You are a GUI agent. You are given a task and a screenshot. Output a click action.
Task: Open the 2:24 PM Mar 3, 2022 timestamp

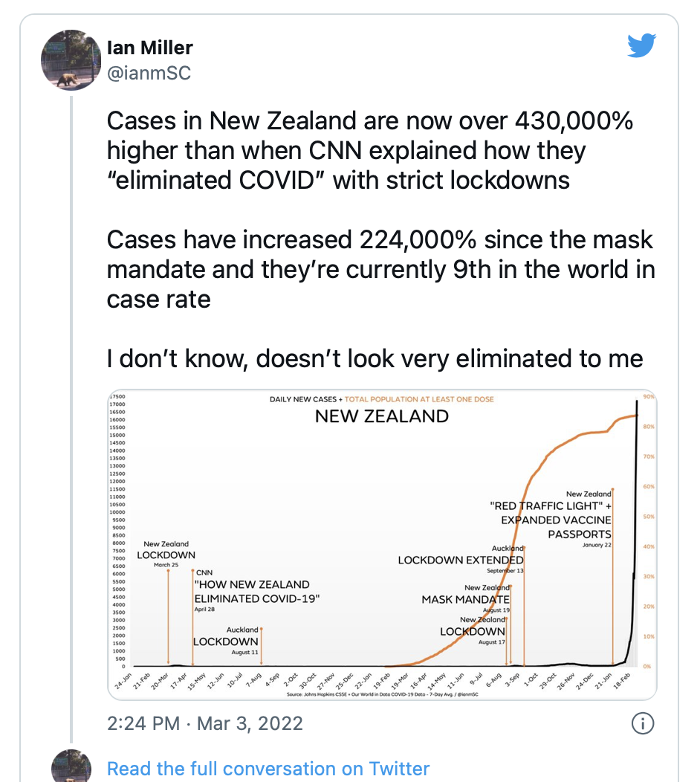205,723
